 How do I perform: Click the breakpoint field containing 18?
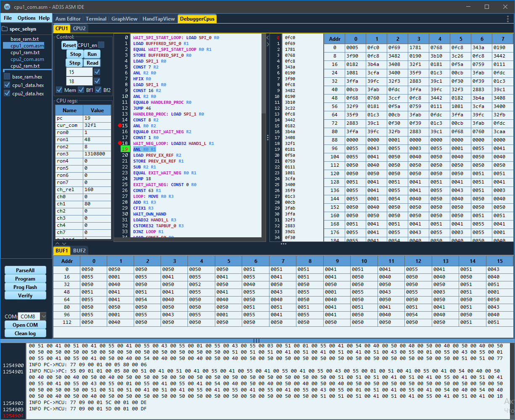click(79, 81)
